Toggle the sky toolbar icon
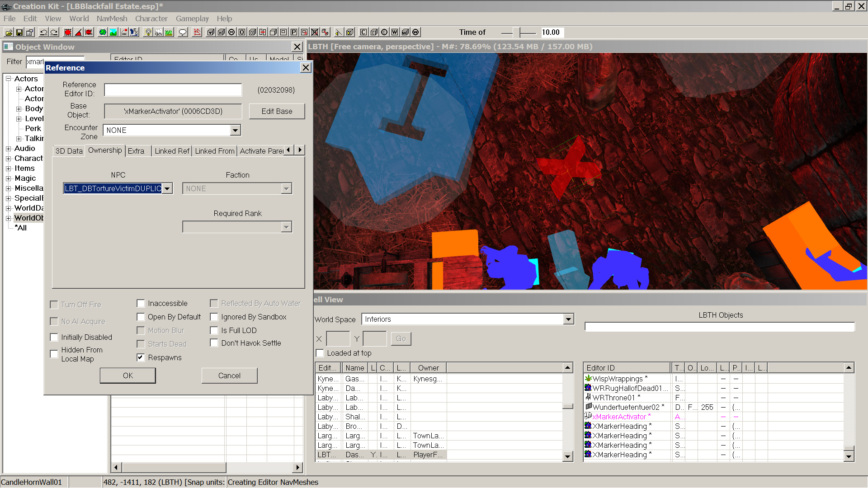868x488 pixels. point(159,33)
